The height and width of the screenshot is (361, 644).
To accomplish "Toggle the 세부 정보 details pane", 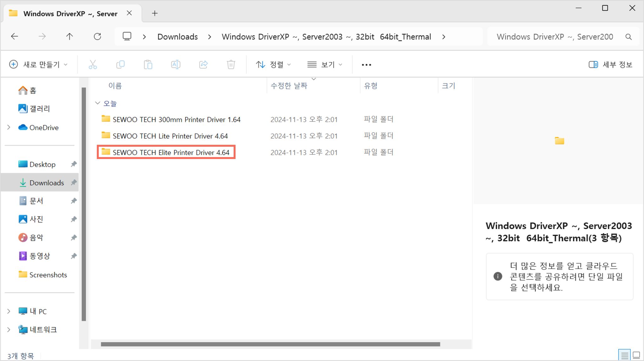I will (610, 64).
